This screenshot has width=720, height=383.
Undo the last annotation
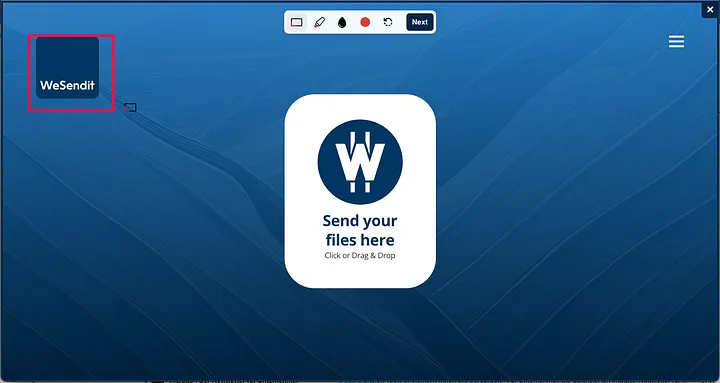tap(388, 22)
